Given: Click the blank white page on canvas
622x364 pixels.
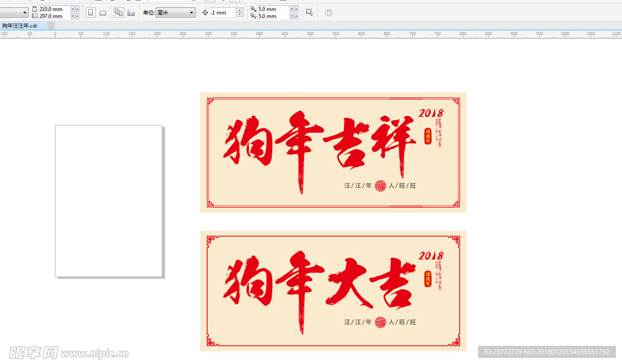Looking at the screenshot, I should click(108, 200).
